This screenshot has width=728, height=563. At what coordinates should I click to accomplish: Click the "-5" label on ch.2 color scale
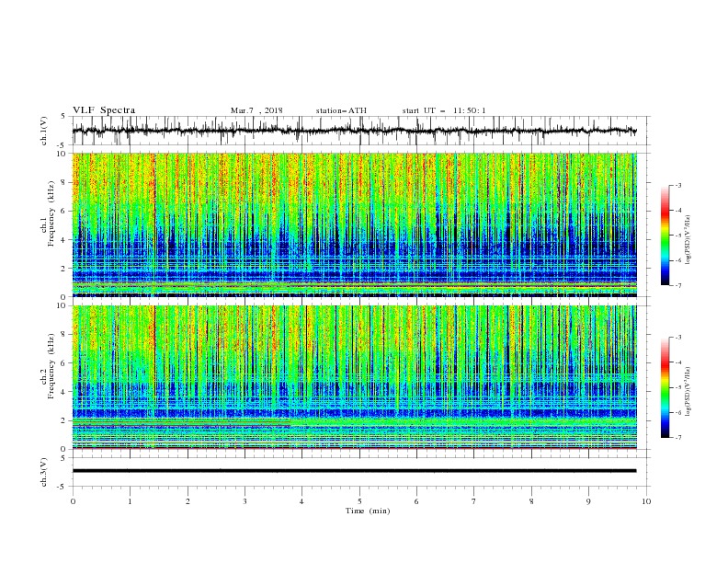tap(678, 387)
